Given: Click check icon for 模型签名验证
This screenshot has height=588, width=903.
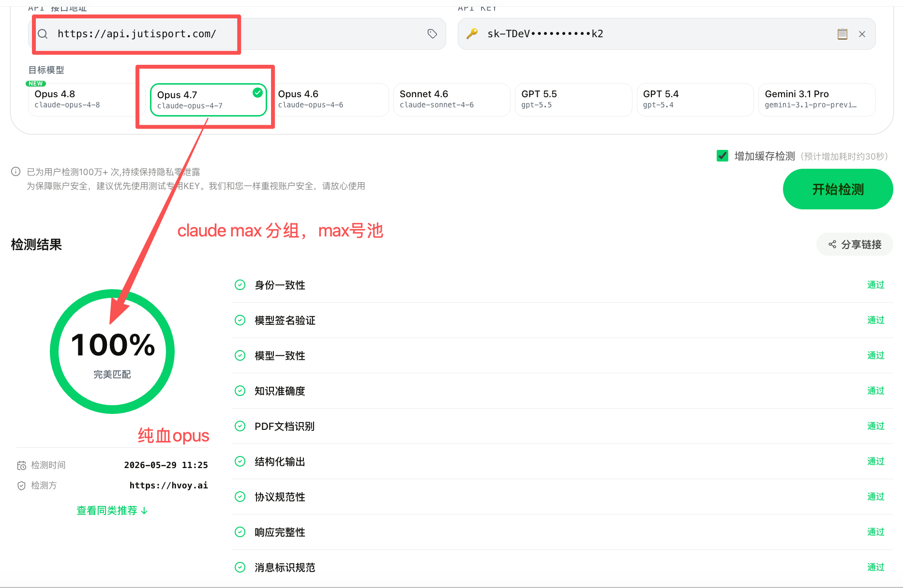Looking at the screenshot, I should point(240,320).
